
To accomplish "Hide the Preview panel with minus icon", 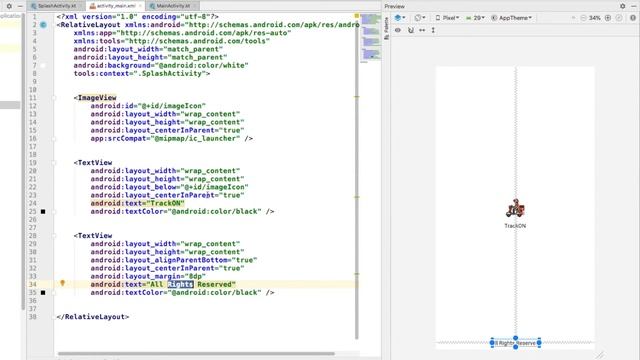I will (635, 6).
